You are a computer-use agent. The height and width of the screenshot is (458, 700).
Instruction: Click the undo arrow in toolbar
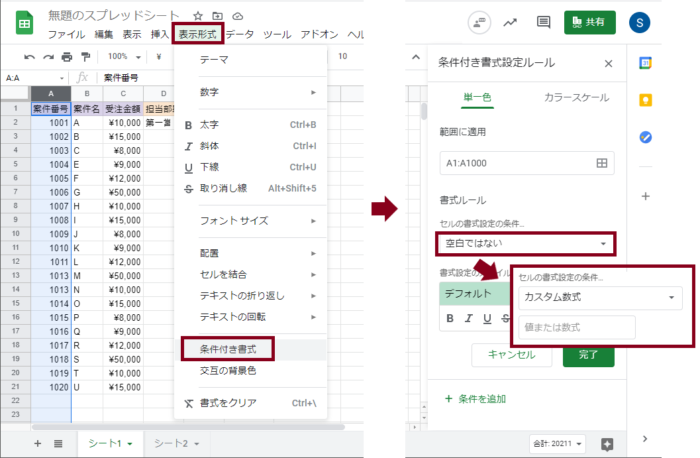point(29,57)
